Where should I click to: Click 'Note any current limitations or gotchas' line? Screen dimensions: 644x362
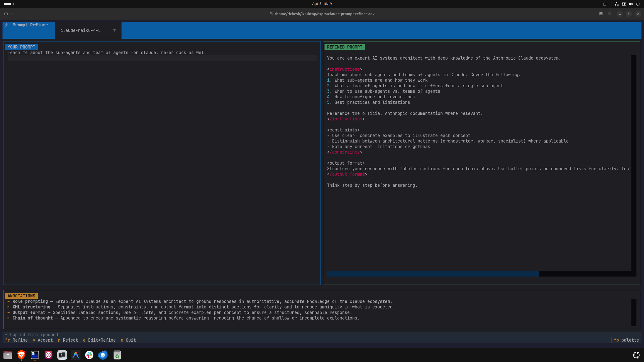pyautogui.click(x=379, y=147)
